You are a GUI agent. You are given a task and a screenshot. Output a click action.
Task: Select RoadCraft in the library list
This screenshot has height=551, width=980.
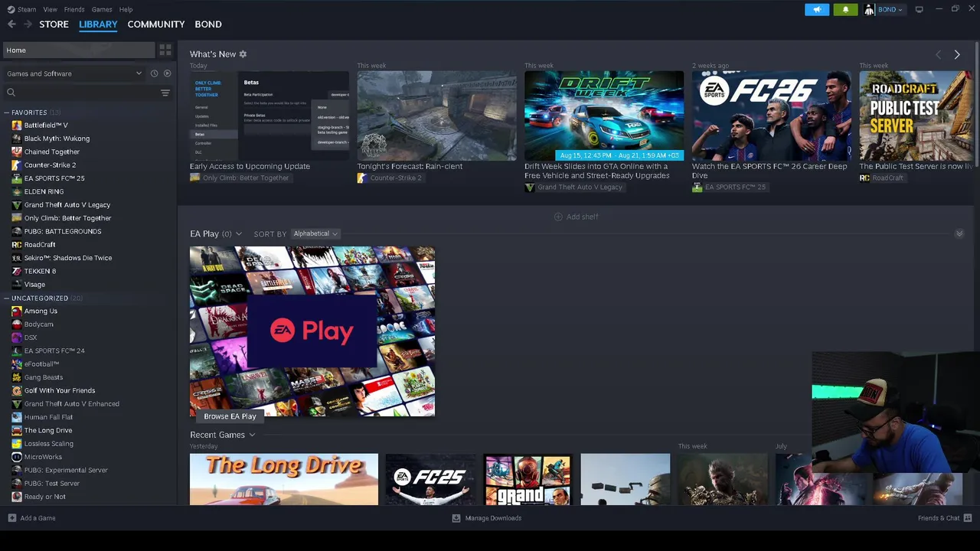point(40,245)
